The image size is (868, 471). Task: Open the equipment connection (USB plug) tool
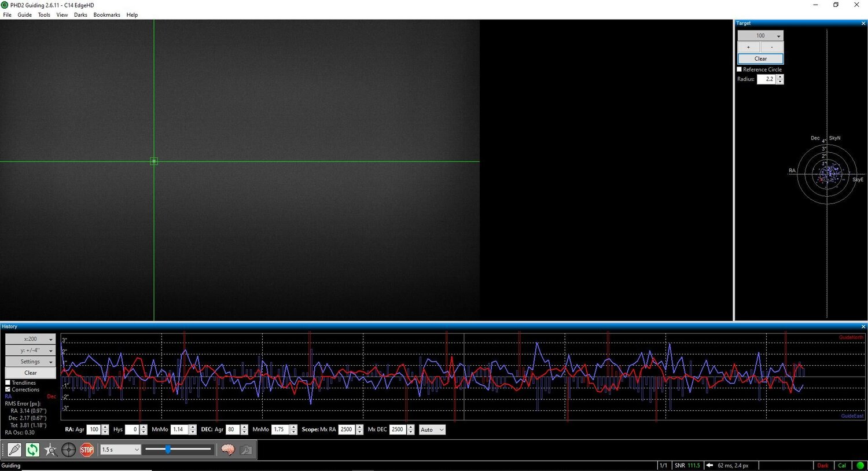[x=14, y=450]
